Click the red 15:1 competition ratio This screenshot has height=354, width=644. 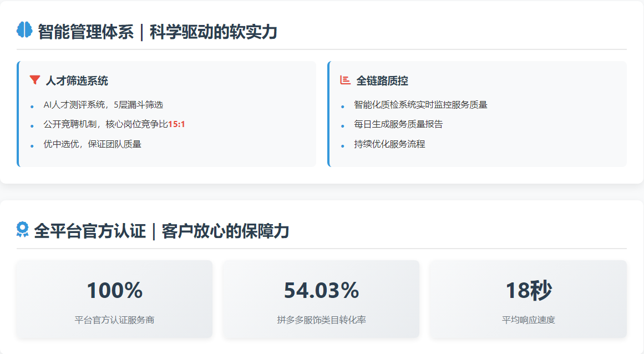coord(176,124)
